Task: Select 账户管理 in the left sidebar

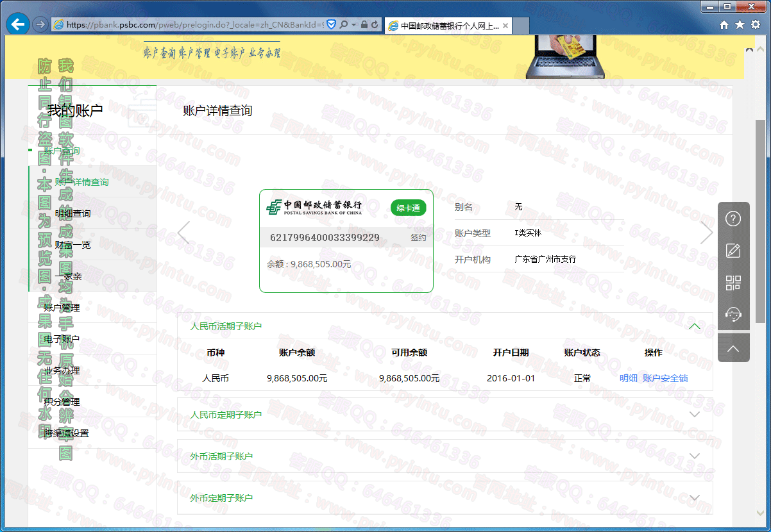Action: pos(62,308)
